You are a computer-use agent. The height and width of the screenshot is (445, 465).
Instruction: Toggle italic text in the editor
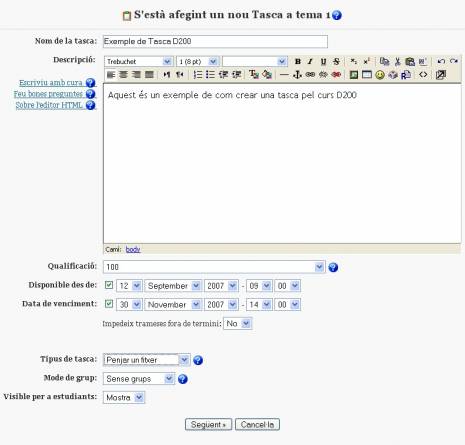310,61
